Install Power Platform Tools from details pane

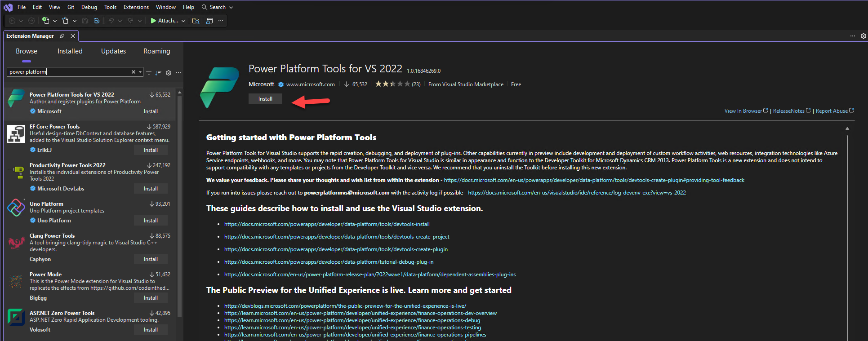265,99
